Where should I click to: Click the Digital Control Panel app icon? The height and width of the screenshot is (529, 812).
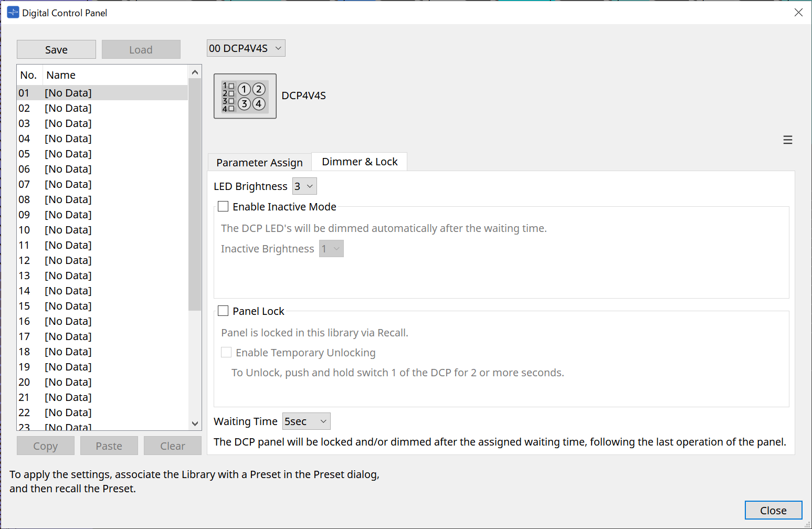pos(13,13)
